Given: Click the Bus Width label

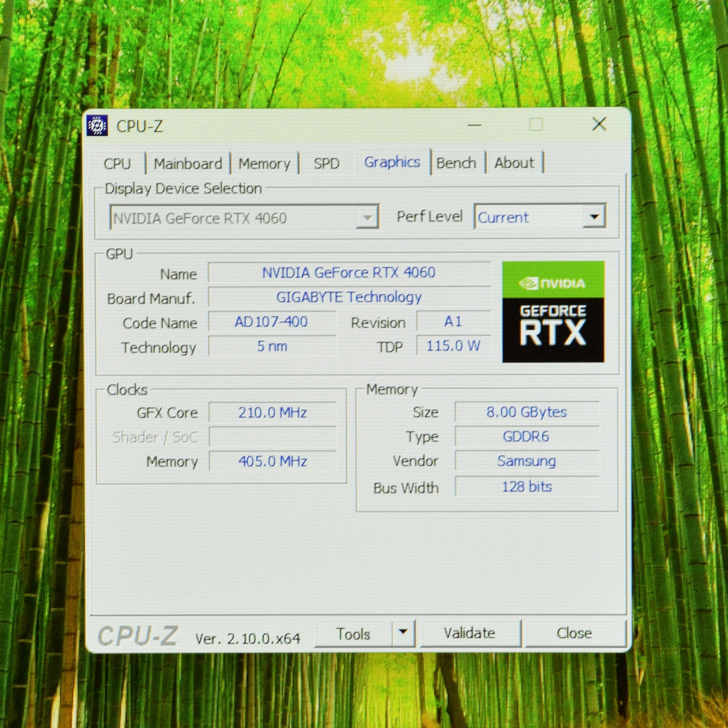Looking at the screenshot, I should tap(406, 488).
